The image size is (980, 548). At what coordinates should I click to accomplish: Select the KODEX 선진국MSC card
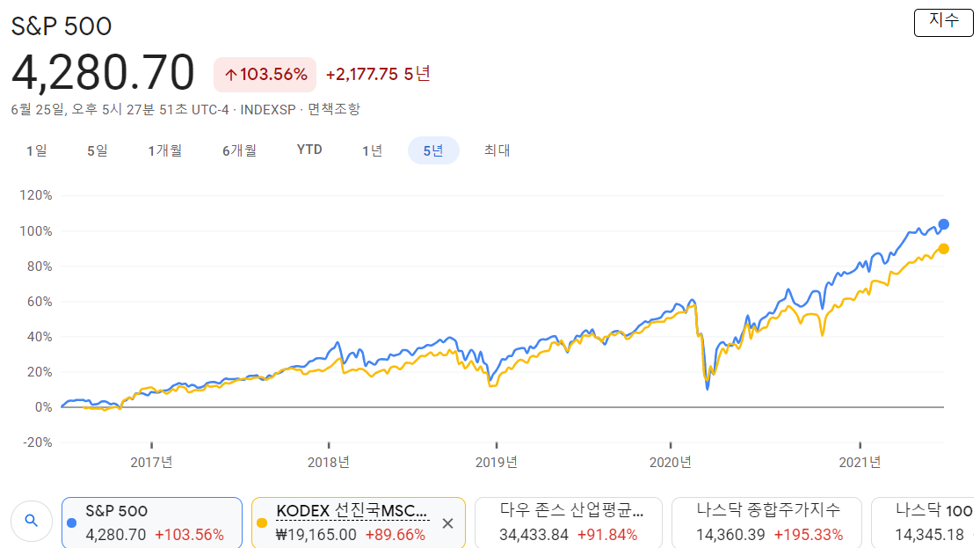pos(358,523)
